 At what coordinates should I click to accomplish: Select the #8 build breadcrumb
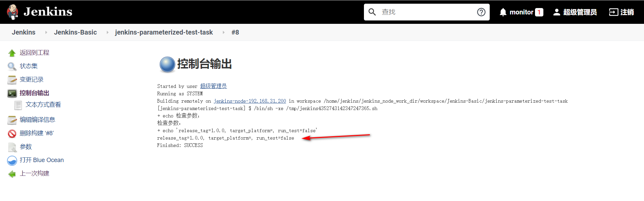(x=235, y=32)
